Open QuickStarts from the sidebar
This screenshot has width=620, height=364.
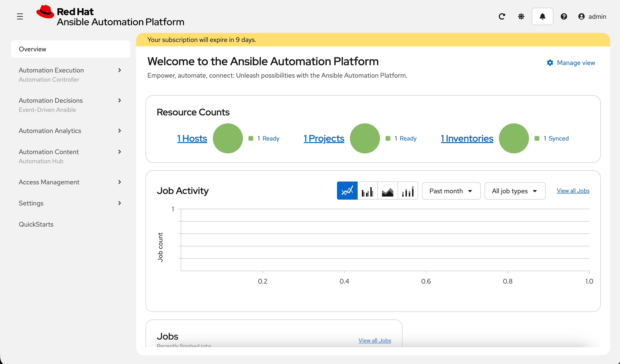36,224
